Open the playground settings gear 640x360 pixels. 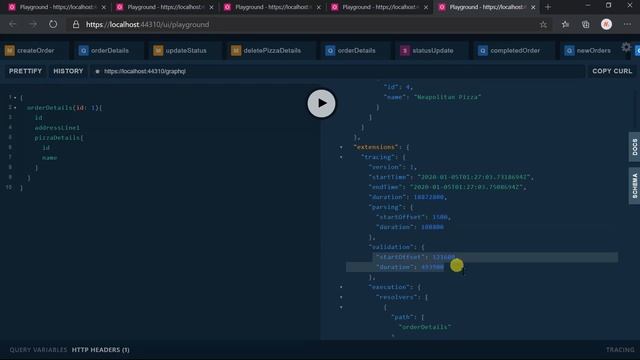[626, 47]
